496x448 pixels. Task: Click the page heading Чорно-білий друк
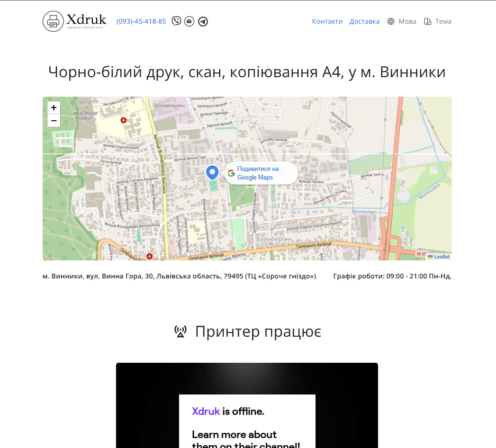(247, 72)
